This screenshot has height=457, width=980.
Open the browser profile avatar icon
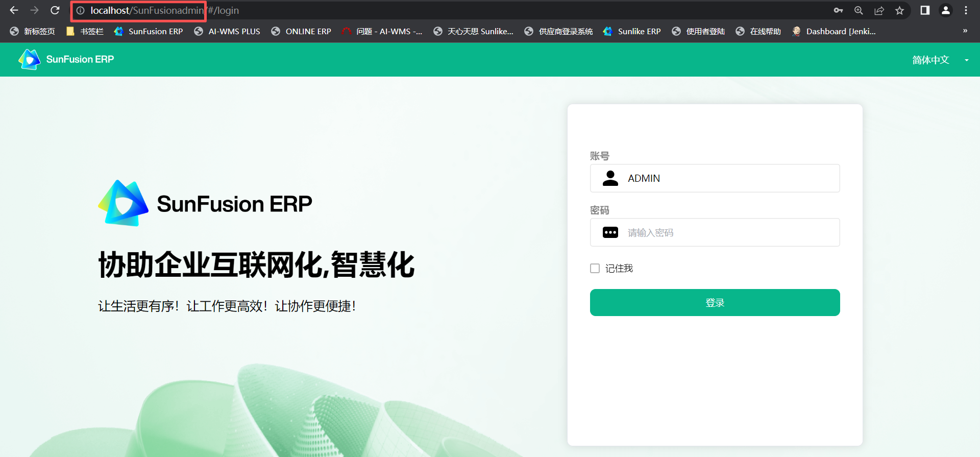click(x=946, y=10)
